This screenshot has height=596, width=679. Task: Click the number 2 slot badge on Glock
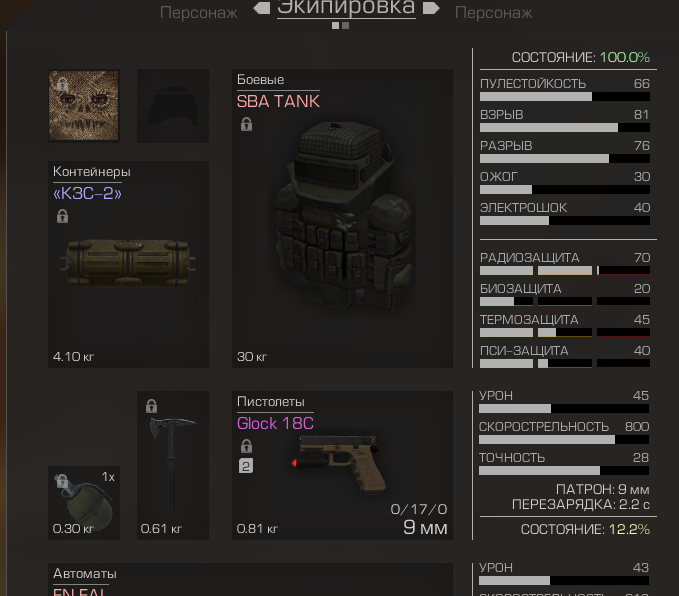click(246, 466)
